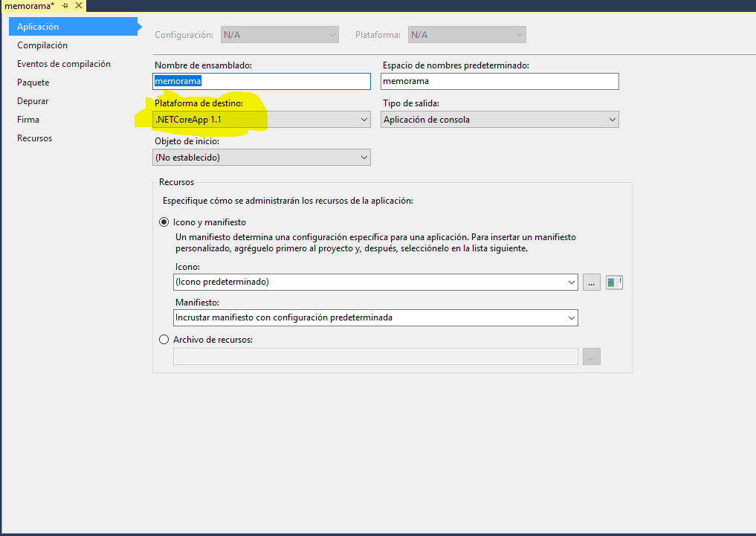The image size is (756, 536).
Task: Select the Firma page
Action: (28, 120)
